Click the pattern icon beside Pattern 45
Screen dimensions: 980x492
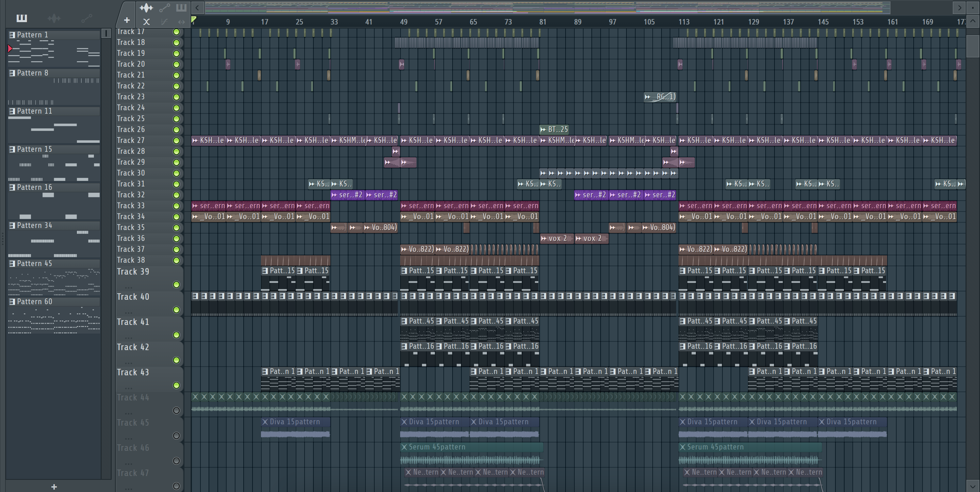[x=12, y=263]
